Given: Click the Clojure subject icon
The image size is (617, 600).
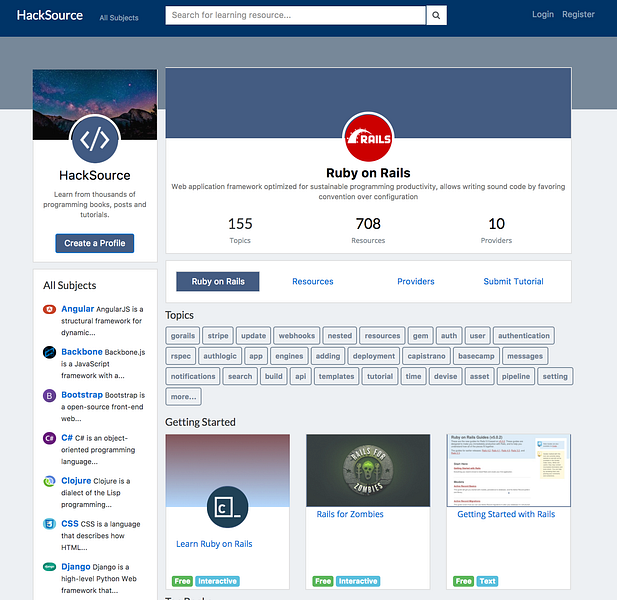Looking at the screenshot, I should click(x=49, y=481).
